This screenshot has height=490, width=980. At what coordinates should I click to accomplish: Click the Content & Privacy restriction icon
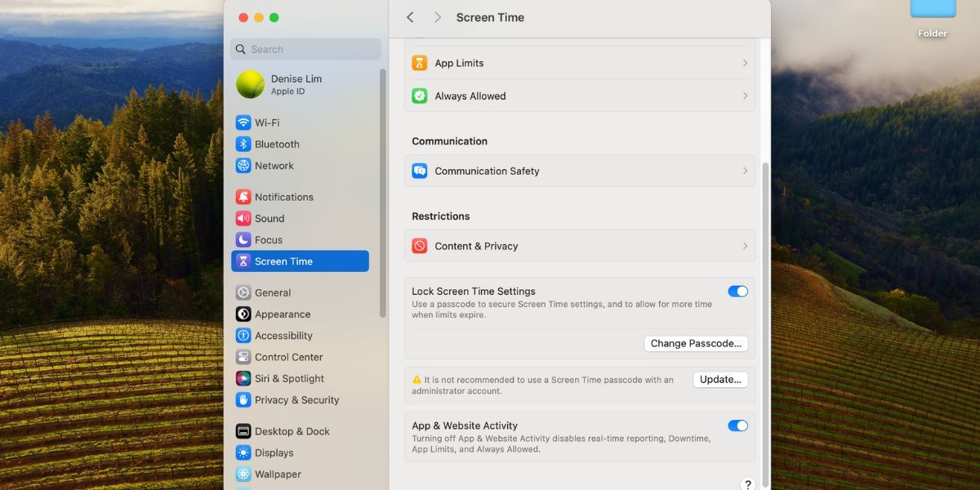coord(419,246)
